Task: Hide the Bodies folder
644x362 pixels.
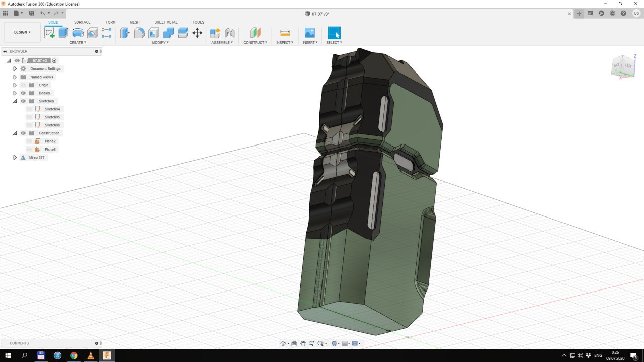Action: click(x=23, y=93)
